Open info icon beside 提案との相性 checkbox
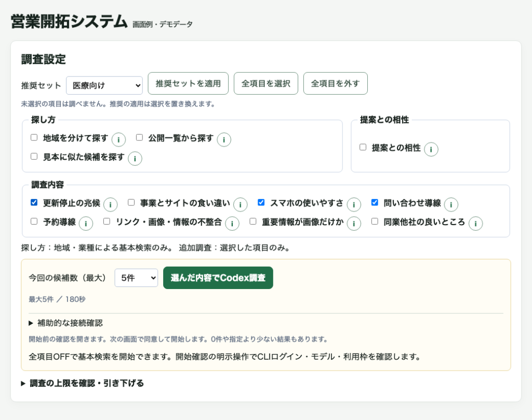The height and width of the screenshot is (420, 532). pyautogui.click(x=431, y=149)
